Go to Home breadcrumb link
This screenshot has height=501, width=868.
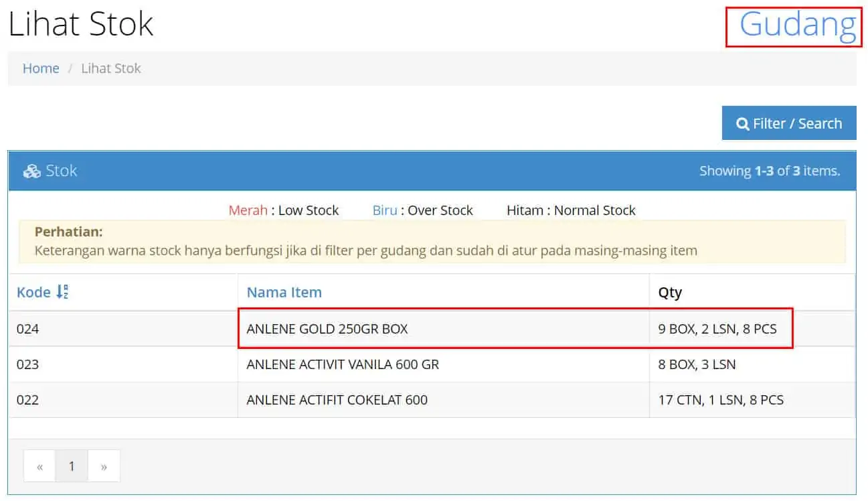pyautogui.click(x=41, y=68)
